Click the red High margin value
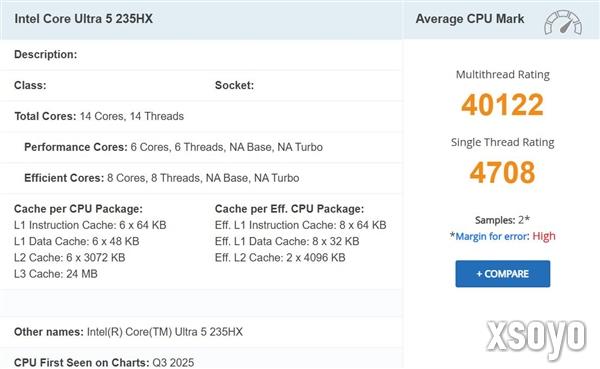Image resolution: width=600 pixels, height=369 pixels. click(544, 236)
